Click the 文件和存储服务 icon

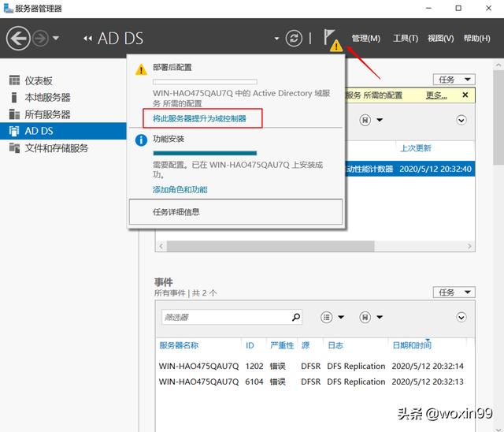(x=14, y=147)
